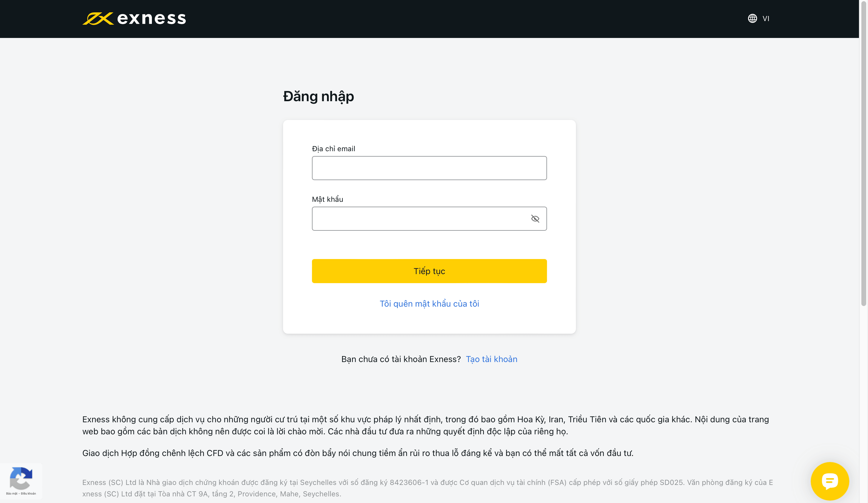The height and width of the screenshot is (503, 868).
Task: Open the Bảo mật reCAPTCHA link
Action: 12,493
